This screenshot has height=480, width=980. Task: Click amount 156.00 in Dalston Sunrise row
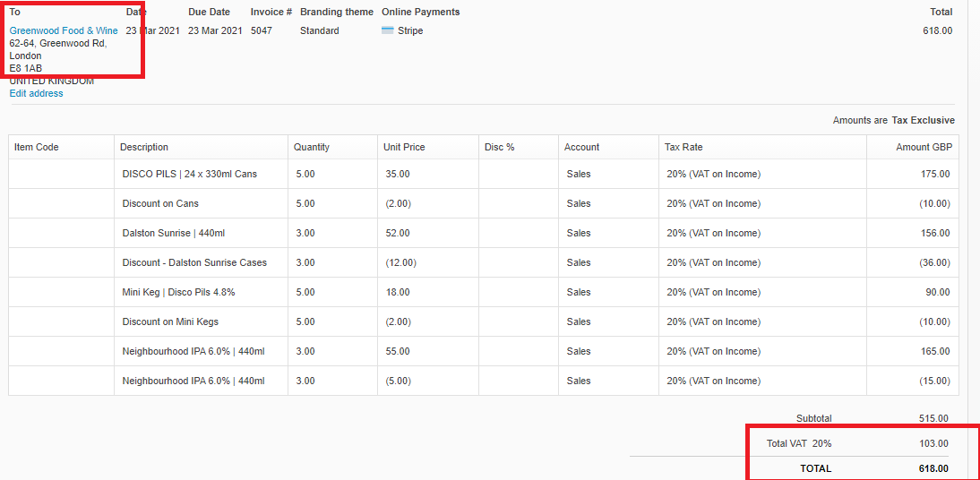[935, 233]
